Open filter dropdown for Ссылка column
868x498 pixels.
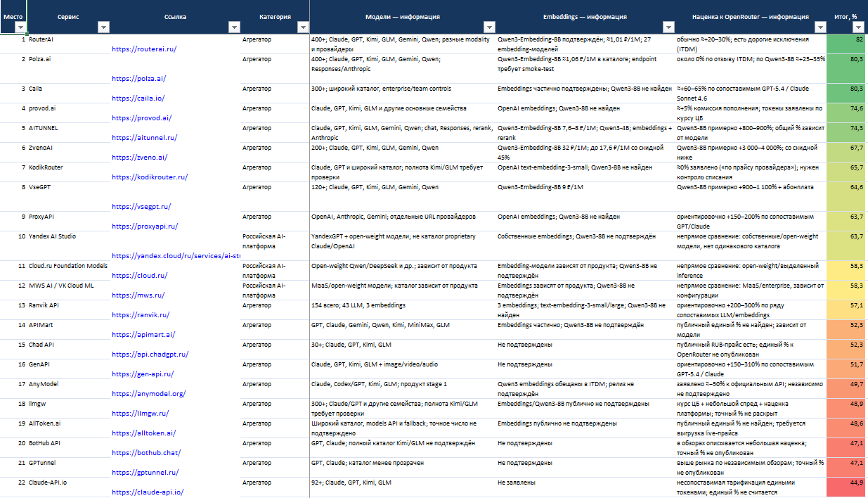coord(233,27)
